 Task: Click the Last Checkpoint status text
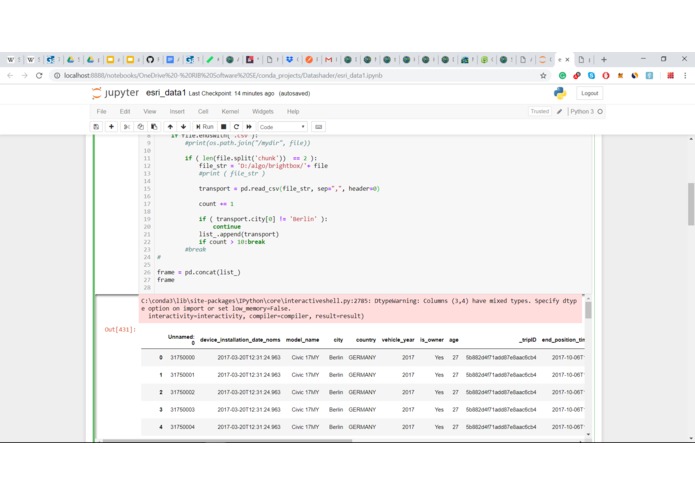[x=231, y=93]
